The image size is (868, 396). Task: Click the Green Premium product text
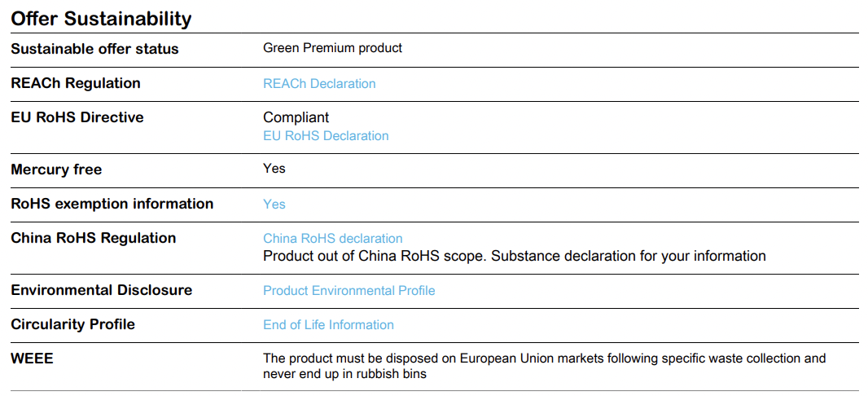pyautogui.click(x=332, y=48)
